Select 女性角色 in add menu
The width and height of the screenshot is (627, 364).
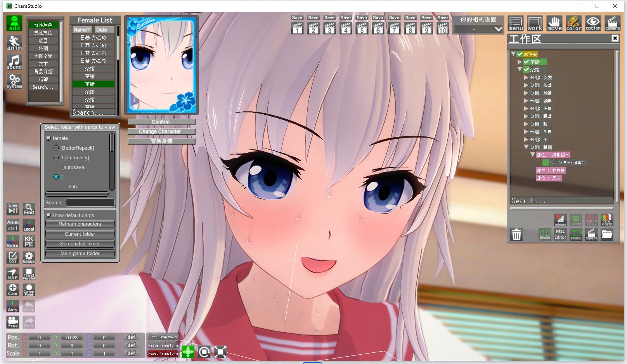43,25
